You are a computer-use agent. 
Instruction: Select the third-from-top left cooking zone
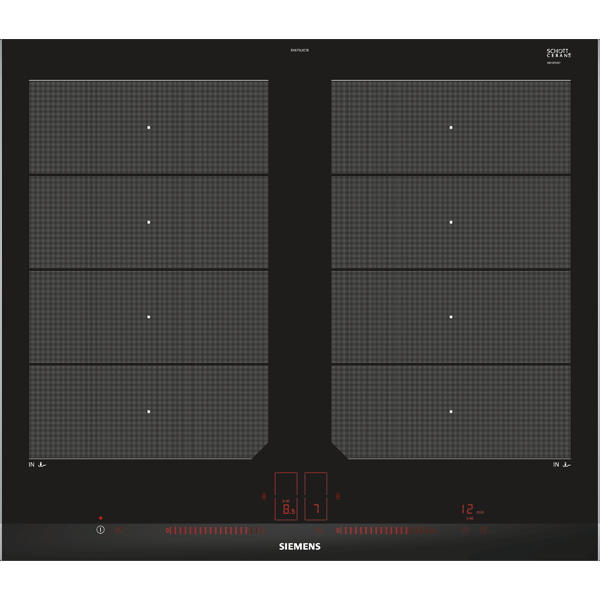[149, 317]
